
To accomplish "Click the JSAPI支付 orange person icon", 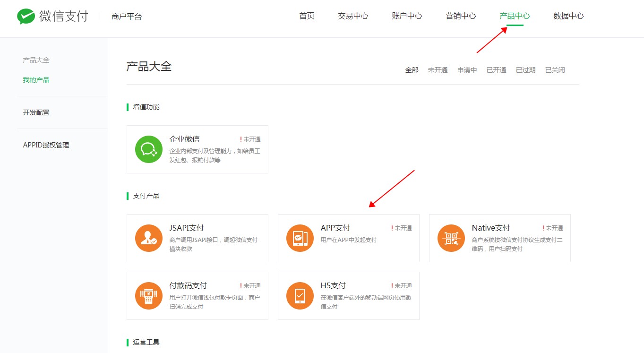I will click(149, 238).
